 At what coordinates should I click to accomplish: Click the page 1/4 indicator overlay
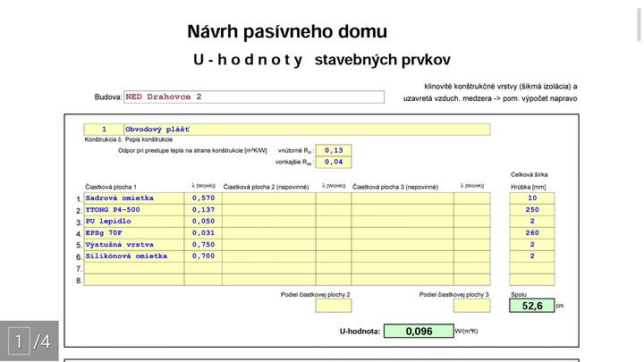click(30, 341)
